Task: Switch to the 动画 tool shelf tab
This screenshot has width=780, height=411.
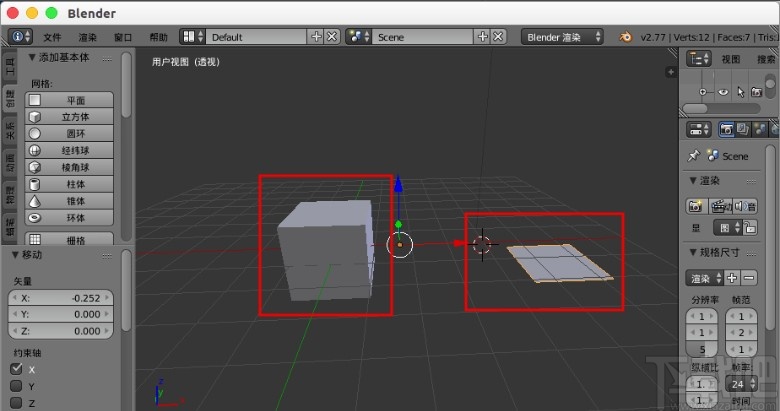Action: click(x=9, y=163)
